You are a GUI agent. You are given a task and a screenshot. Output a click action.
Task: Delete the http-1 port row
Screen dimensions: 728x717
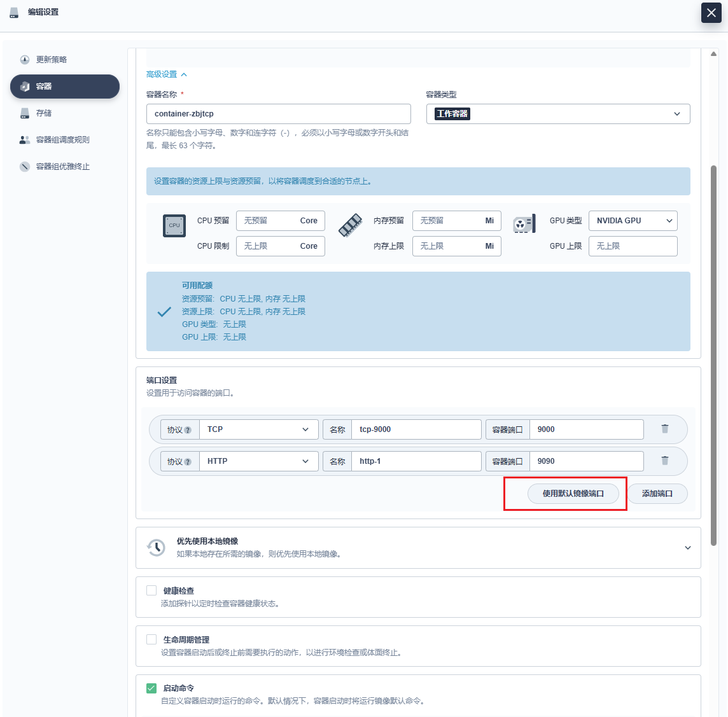665,461
